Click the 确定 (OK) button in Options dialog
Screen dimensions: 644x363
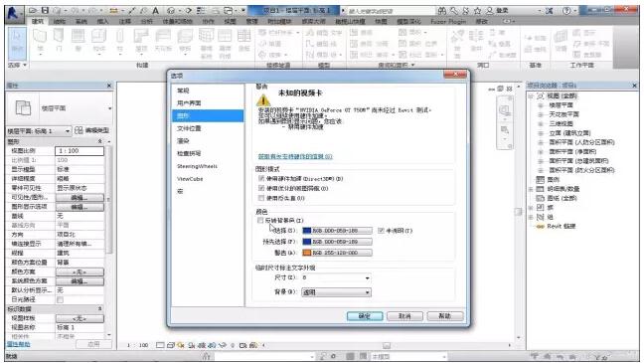365,315
